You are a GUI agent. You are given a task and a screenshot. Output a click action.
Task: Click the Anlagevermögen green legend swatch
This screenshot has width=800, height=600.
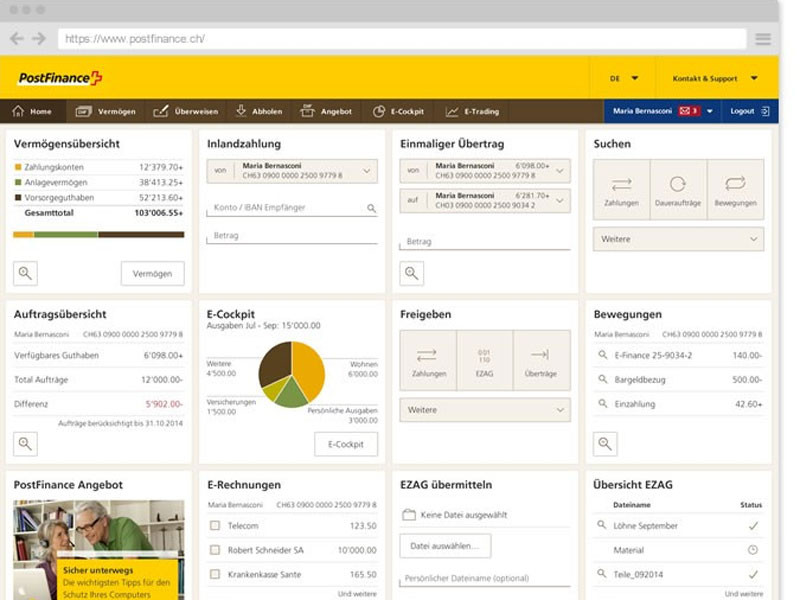pyautogui.click(x=18, y=182)
